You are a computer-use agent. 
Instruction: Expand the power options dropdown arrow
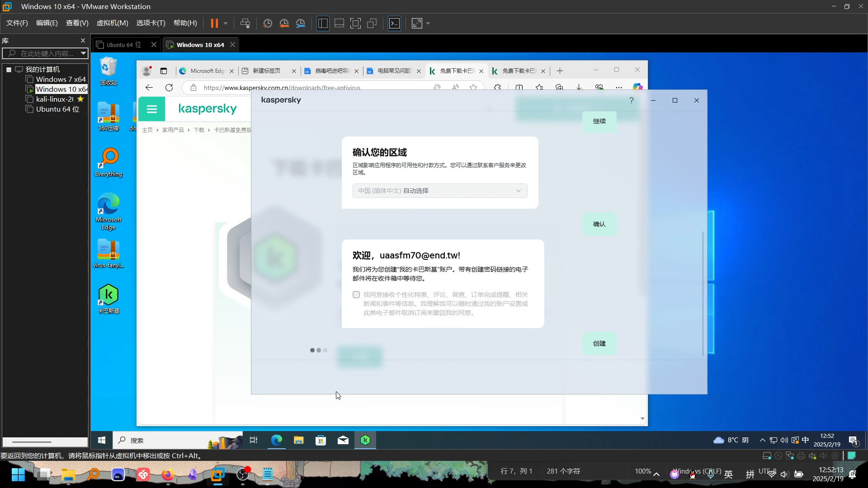coord(225,23)
